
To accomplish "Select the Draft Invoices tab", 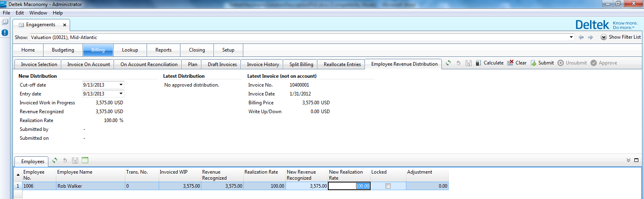I will 222,64.
